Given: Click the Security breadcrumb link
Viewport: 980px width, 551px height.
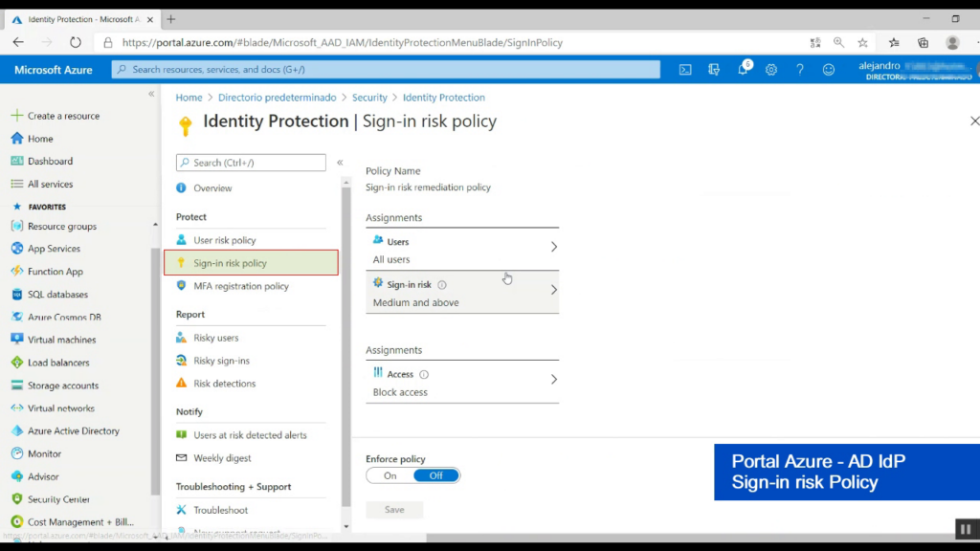Looking at the screenshot, I should tap(369, 98).
